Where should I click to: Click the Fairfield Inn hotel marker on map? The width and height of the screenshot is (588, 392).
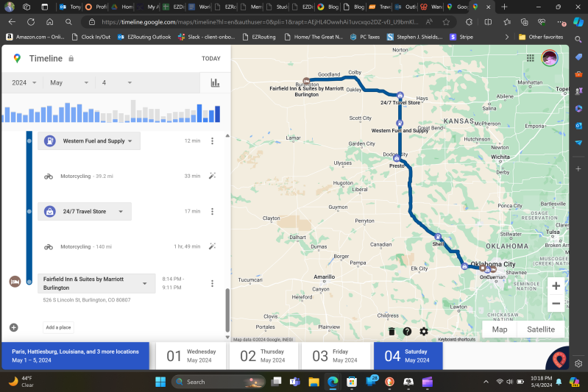tap(306, 81)
